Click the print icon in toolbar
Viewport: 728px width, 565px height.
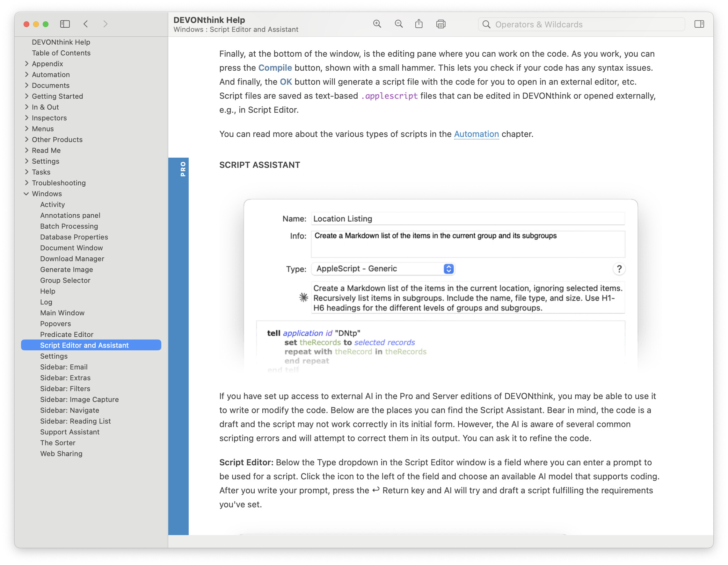pos(441,24)
